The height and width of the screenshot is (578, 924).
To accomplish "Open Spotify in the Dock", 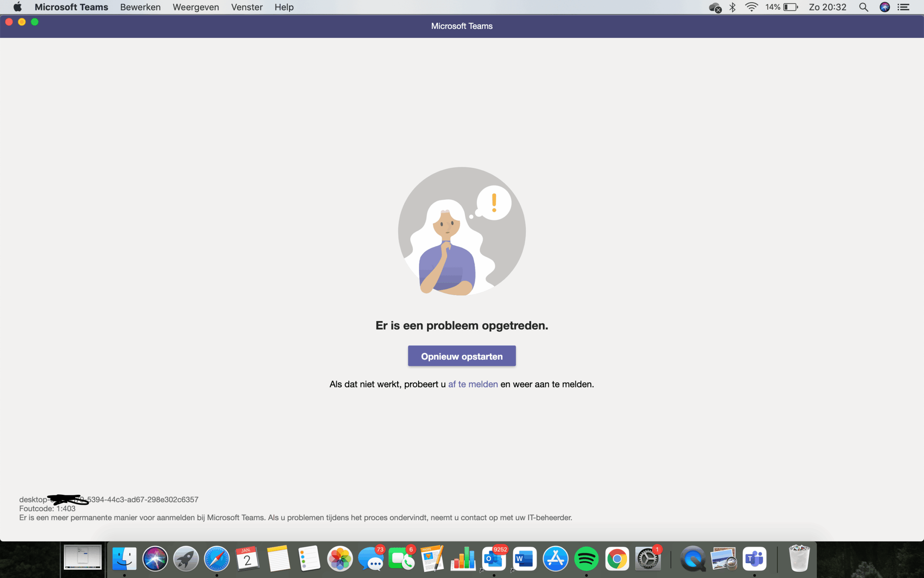I will [587, 558].
